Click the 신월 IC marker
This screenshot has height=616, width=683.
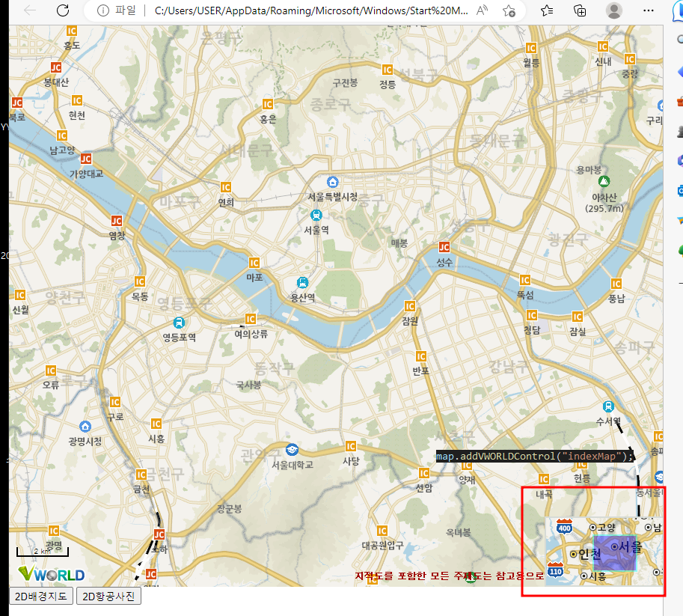coord(20,295)
